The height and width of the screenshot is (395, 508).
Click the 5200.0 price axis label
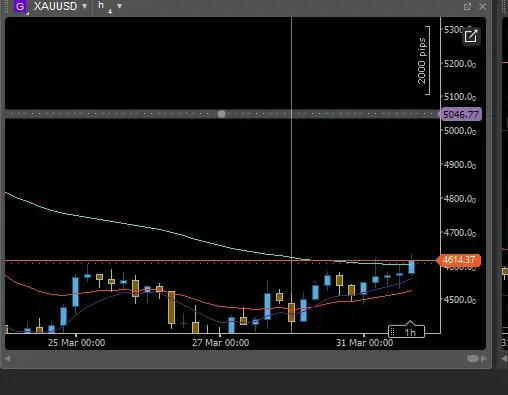point(460,63)
